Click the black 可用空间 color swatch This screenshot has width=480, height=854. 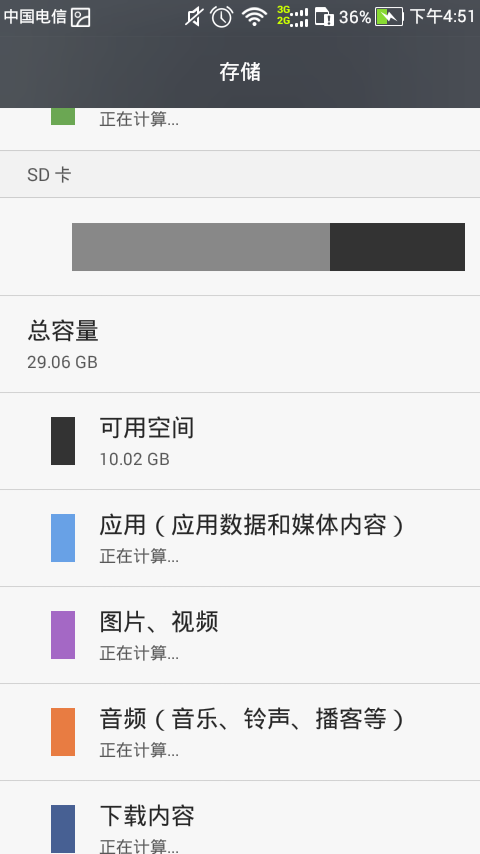63,441
